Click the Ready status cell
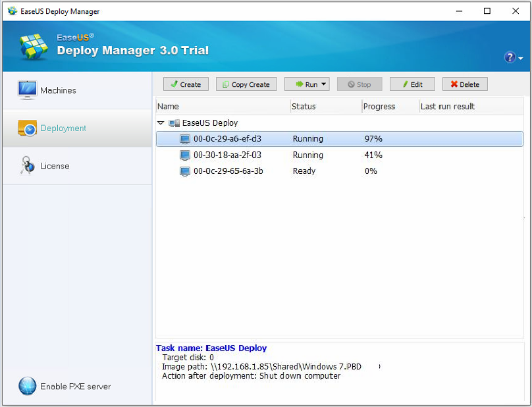This screenshot has width=532, height=407. coord(304,171)
